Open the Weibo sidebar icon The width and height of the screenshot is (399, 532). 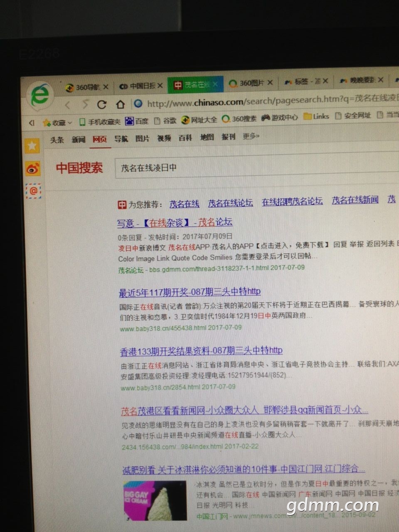(33, 168)
